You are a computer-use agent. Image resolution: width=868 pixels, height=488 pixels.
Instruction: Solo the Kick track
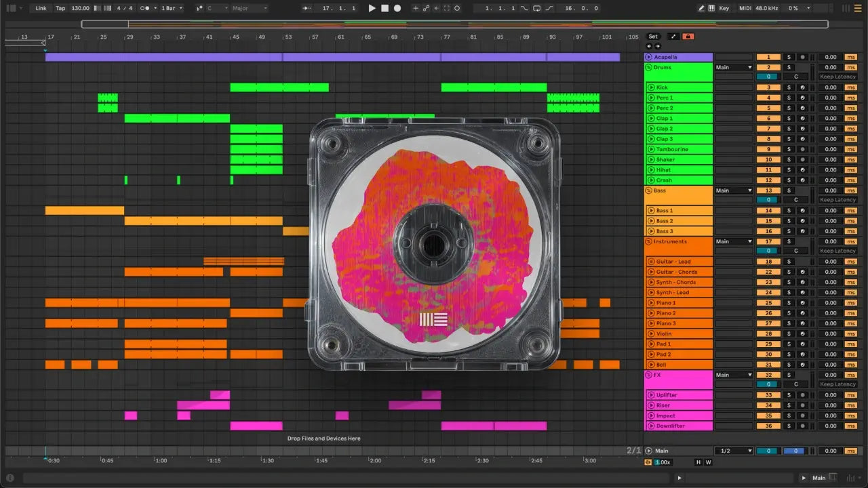tap(789, 87)
